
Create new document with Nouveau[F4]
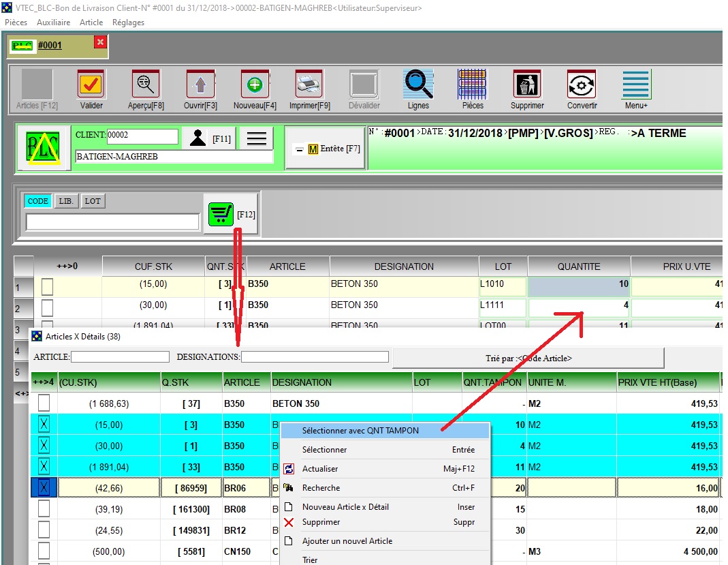255,85
